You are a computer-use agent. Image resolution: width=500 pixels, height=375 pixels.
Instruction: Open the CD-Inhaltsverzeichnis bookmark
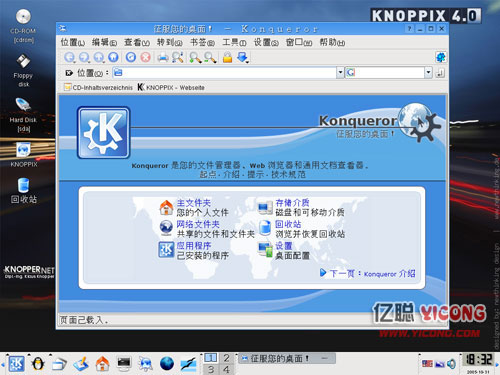pyautogui.click(x=99, y=88)
